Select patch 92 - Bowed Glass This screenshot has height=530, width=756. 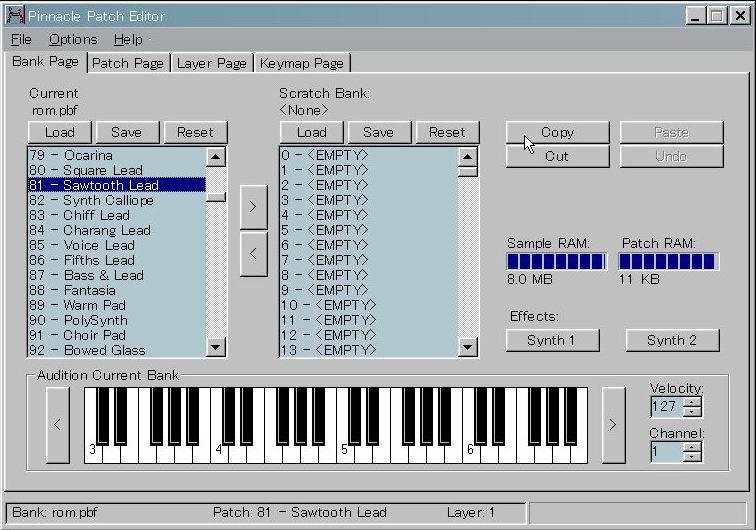(117, 350)
